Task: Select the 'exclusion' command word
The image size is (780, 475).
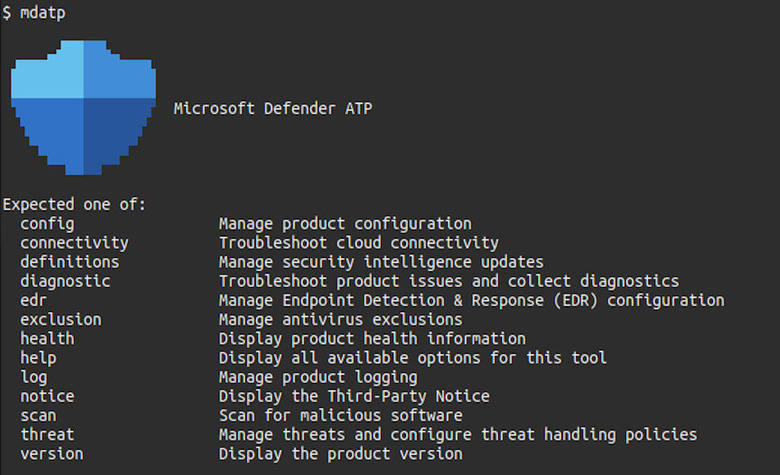Action: pyautogui.click(x=60, y=319)
